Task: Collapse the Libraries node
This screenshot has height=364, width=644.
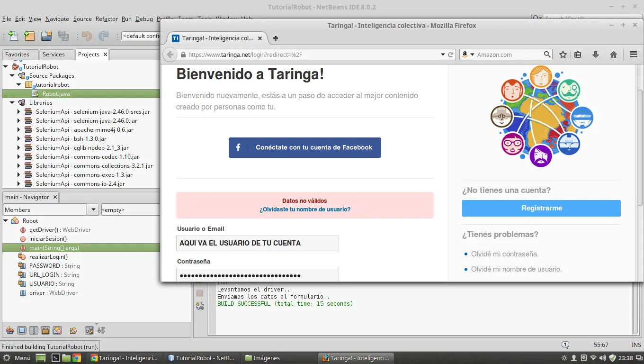Action: [12, 103]
